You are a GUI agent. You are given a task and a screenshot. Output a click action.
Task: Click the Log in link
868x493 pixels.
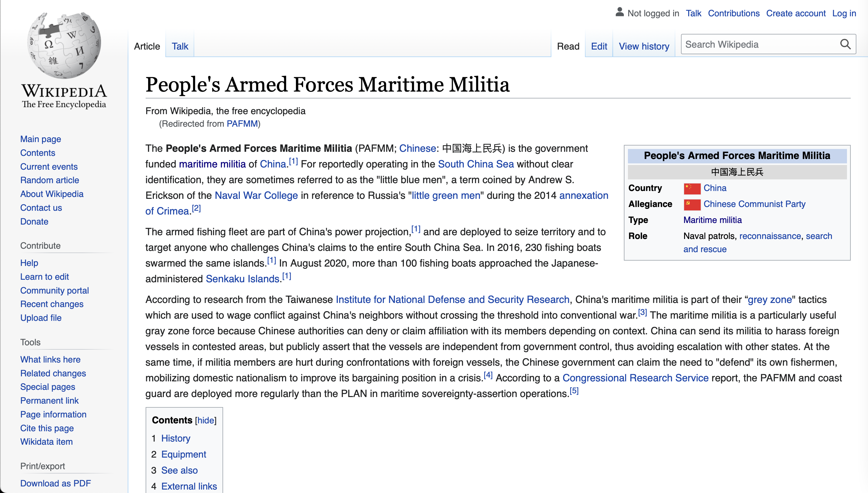point(844,13)
